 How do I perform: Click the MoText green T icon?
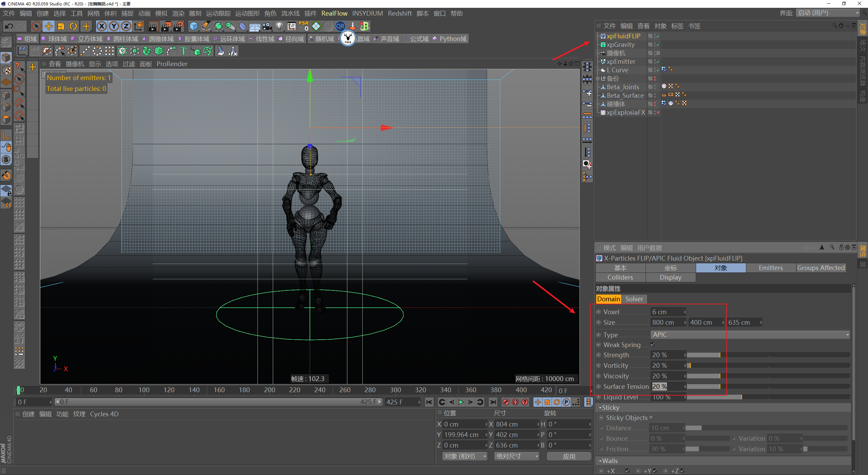coord(183,51)
